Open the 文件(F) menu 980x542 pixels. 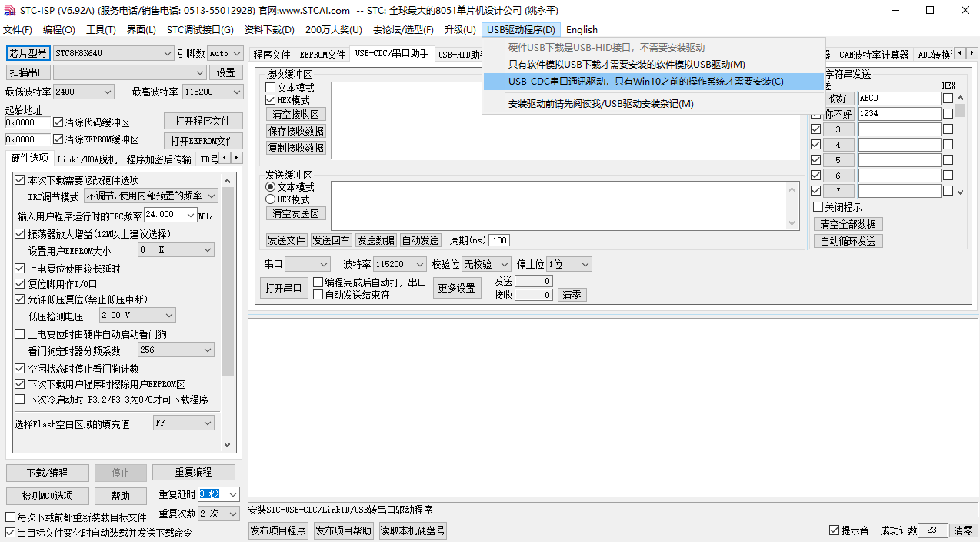point(18,30)
